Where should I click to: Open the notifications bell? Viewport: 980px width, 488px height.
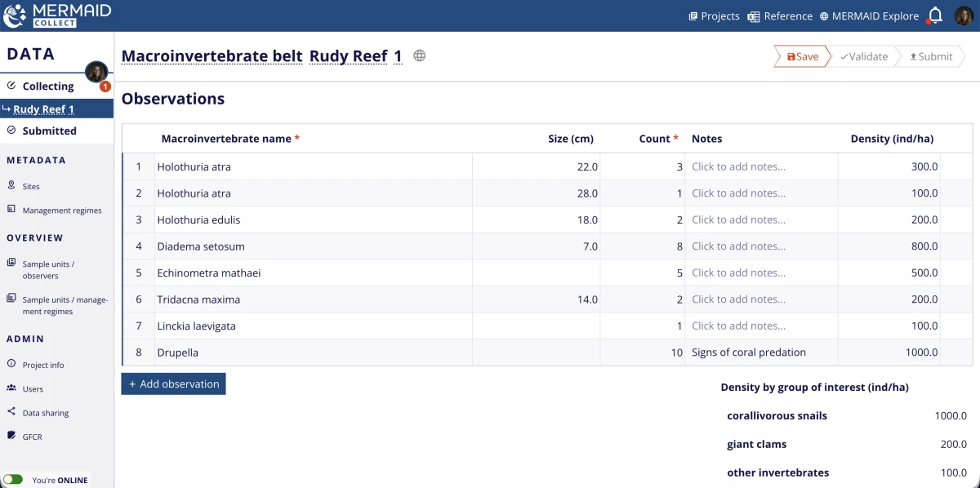click(x=936, y=16)
